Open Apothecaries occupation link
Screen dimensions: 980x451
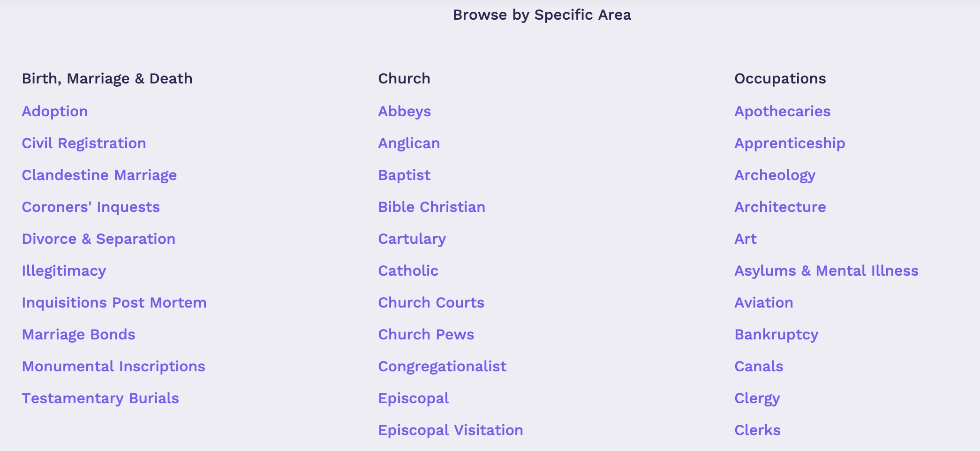[x=782, y=112]
